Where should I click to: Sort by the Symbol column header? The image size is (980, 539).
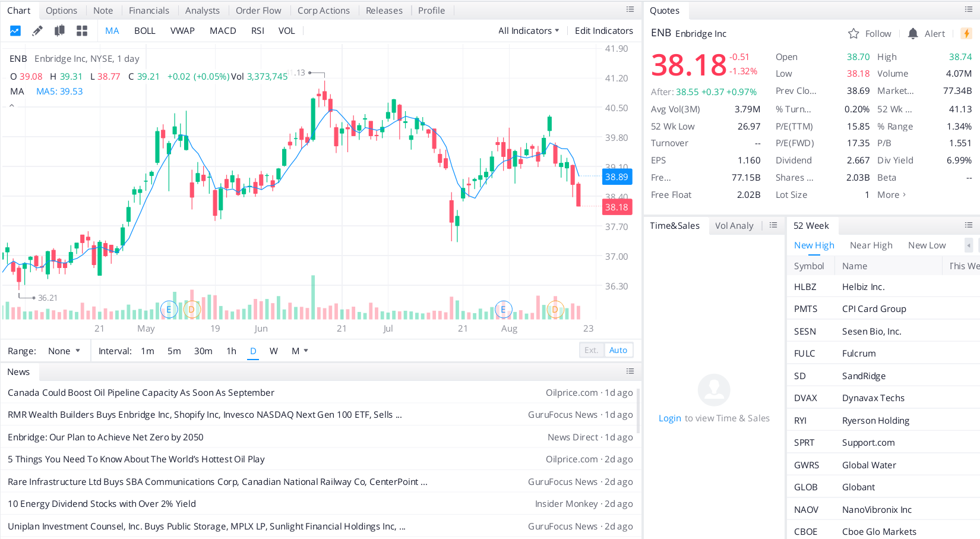[x=809, y=266]
